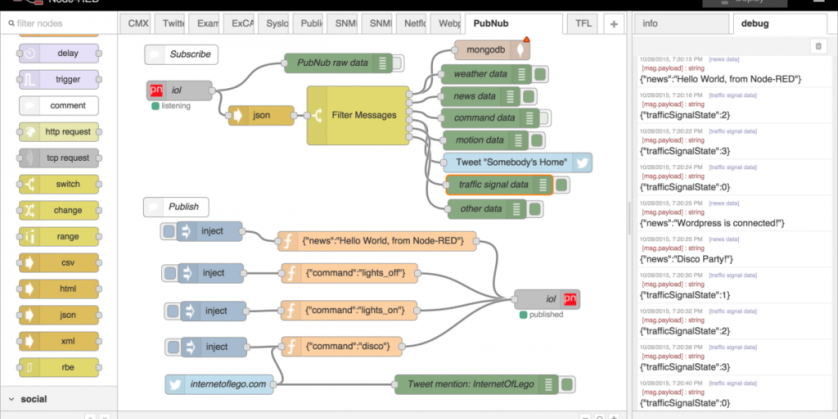Viewport: 838px width, 419px height.
Task: Open the debug sidebar tab
Action: 780,24
